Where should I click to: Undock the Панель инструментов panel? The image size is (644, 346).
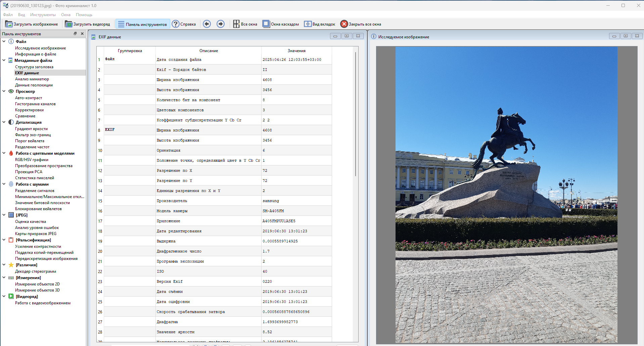coord(75,34)
